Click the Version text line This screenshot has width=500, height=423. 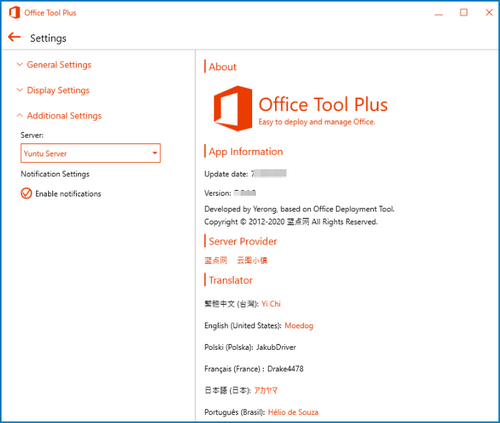(230, 193)
